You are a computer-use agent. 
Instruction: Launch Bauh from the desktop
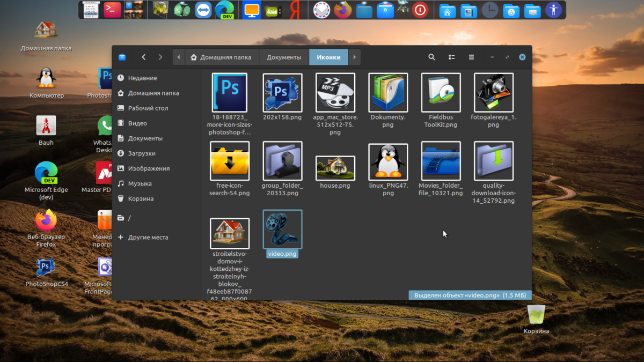pyautogui.click(x=46, y=131)
